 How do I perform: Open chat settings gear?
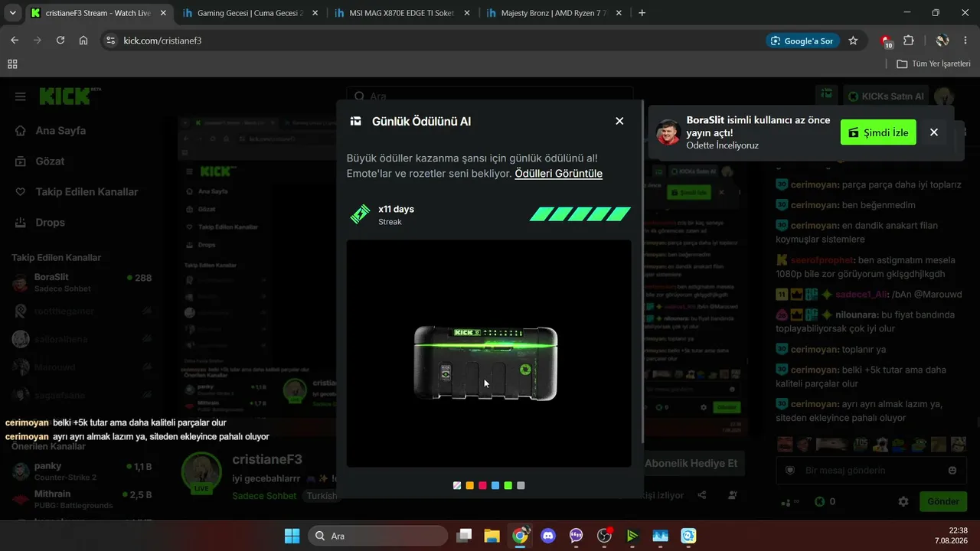pyautogui.click(x=903, y=502)
